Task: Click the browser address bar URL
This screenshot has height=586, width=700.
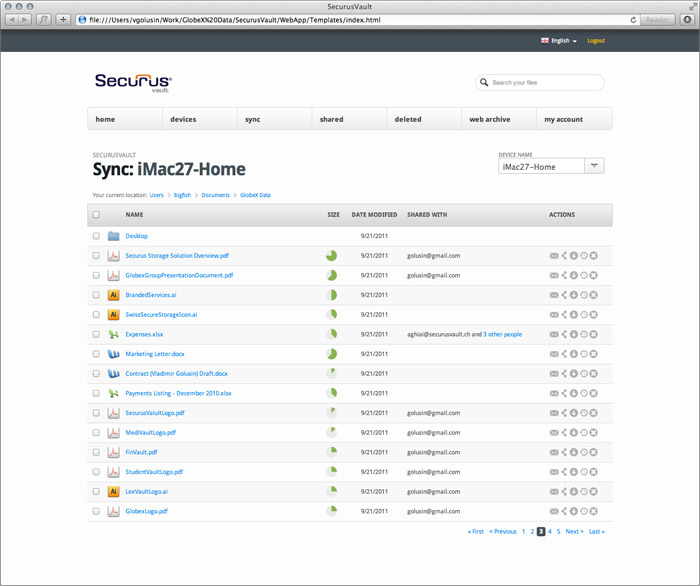Action: click(235, 20)
